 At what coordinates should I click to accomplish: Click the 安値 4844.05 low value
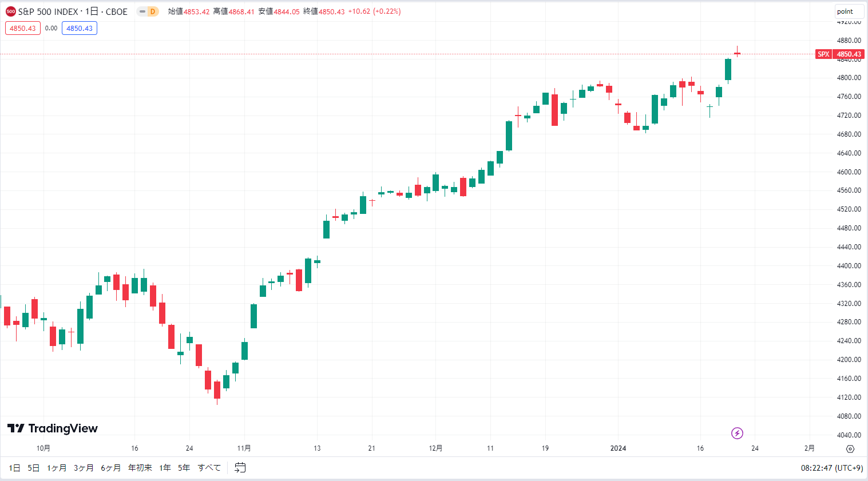point(279,11)
